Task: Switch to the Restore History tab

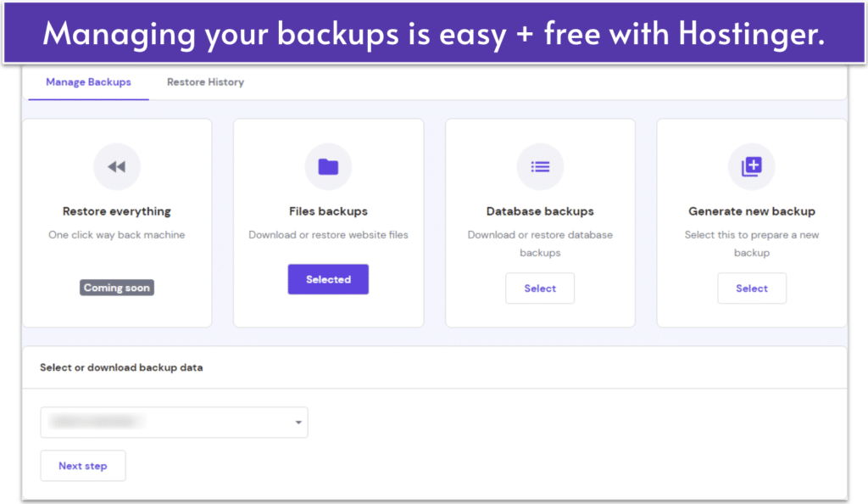Action: pyautogui.click(x=204, y=82)
